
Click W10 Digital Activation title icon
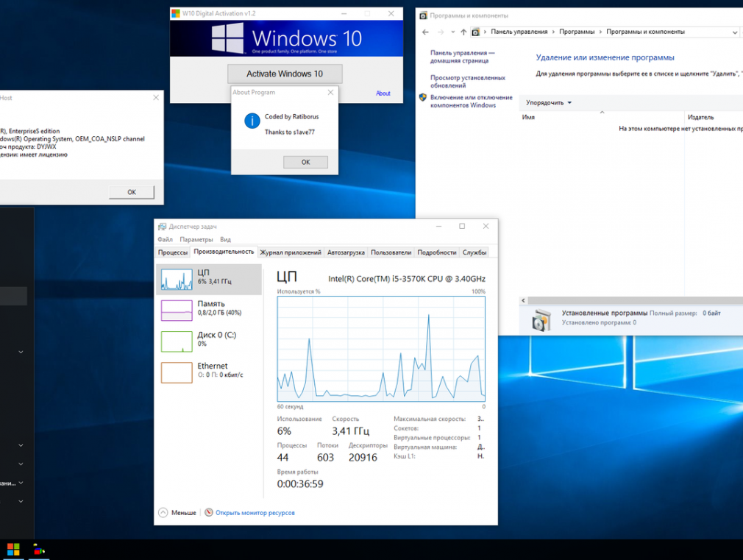176,13
